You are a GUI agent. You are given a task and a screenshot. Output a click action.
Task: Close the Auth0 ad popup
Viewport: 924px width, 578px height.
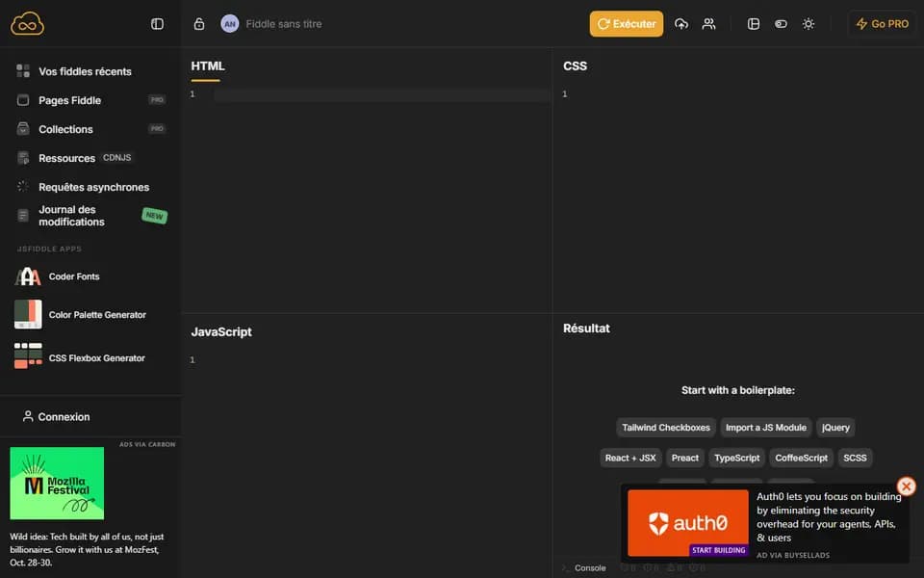pos(907,486)
